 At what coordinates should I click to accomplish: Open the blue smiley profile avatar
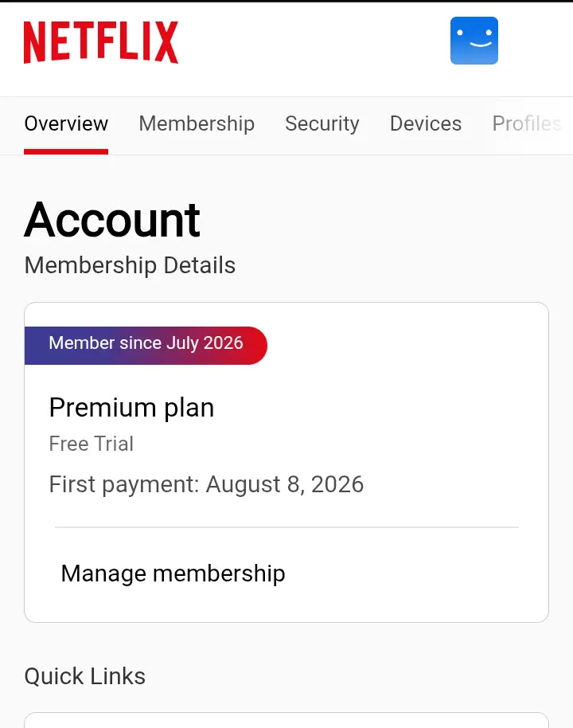point(474,41)
